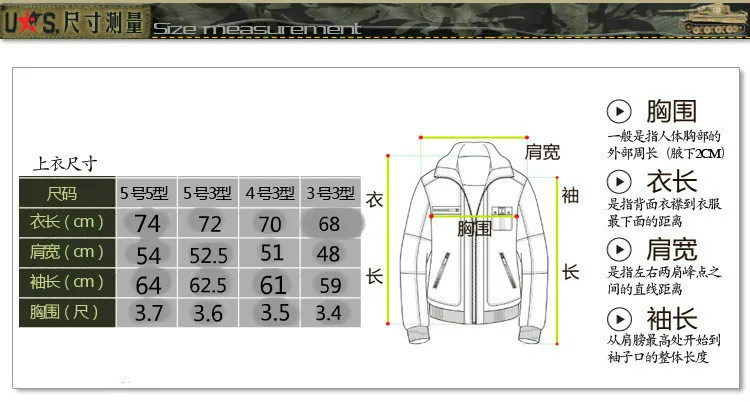The height and width of the screenshot is (402, 750).
Task: Click the large 衣长 heading on the right
Action: point(672,181)
